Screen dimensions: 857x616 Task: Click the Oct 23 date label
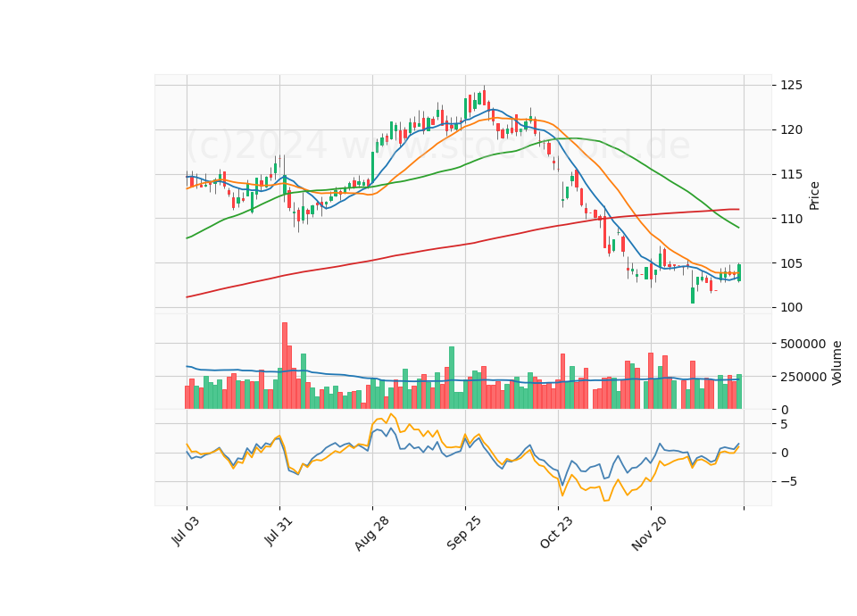557,532
